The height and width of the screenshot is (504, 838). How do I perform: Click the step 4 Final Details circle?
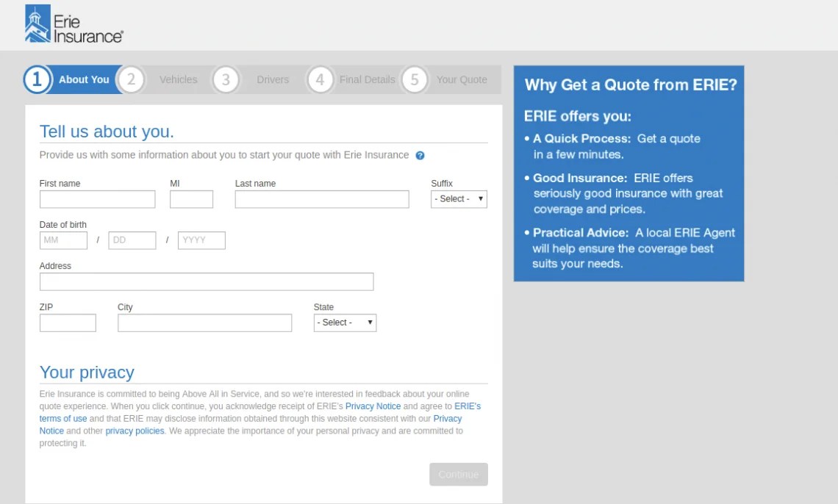320,79
